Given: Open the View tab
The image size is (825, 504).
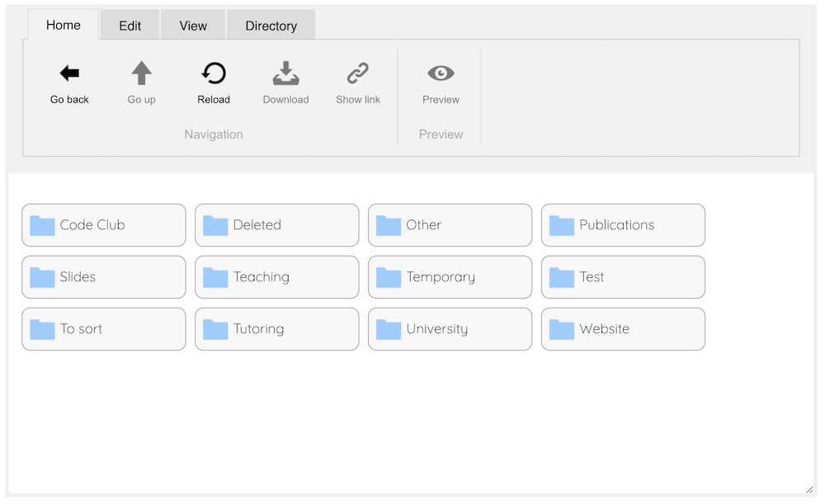Looking at the screenshot, I should [193, 26].
